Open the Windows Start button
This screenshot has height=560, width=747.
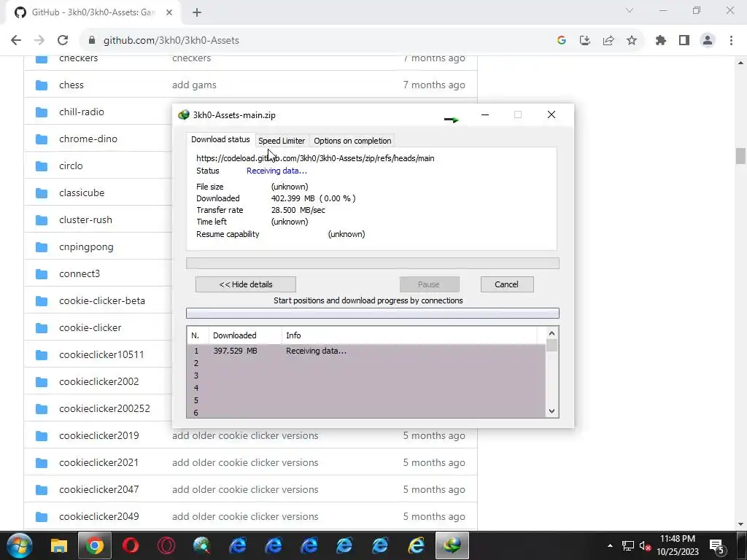click(x=19, y=545)
